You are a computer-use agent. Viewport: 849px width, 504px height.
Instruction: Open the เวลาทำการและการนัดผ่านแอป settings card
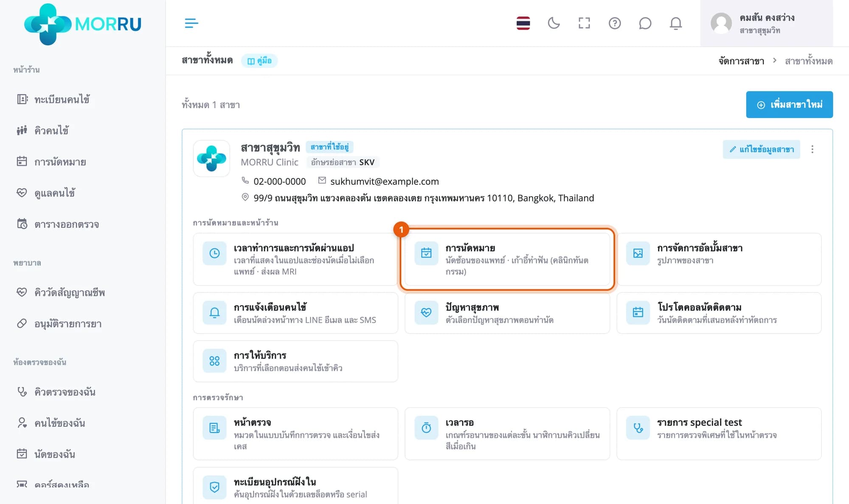click(x=295, y=259)
